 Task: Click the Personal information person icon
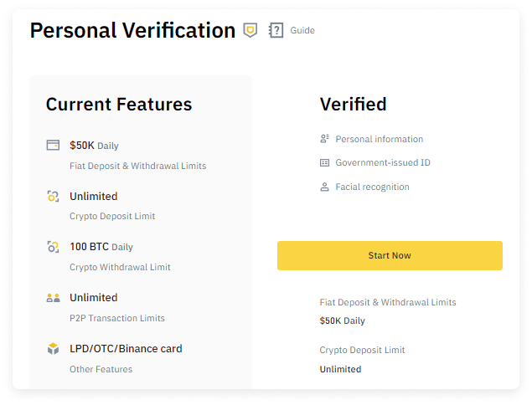[324, 139]
